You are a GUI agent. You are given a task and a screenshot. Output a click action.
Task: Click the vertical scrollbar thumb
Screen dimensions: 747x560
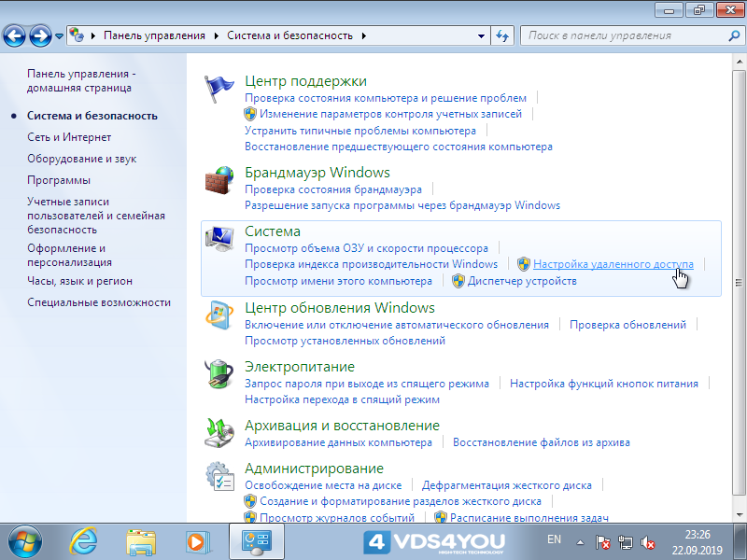pyautogui.click(x=739, y=283)
